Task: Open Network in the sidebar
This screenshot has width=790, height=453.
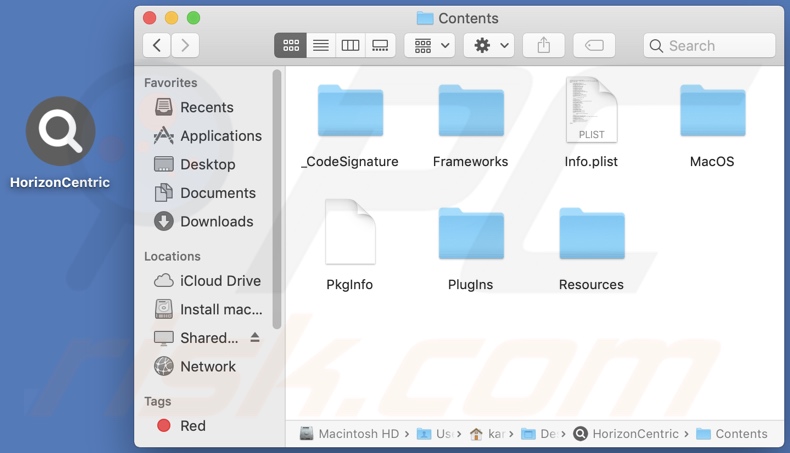Action: click(x=195, y=366)
